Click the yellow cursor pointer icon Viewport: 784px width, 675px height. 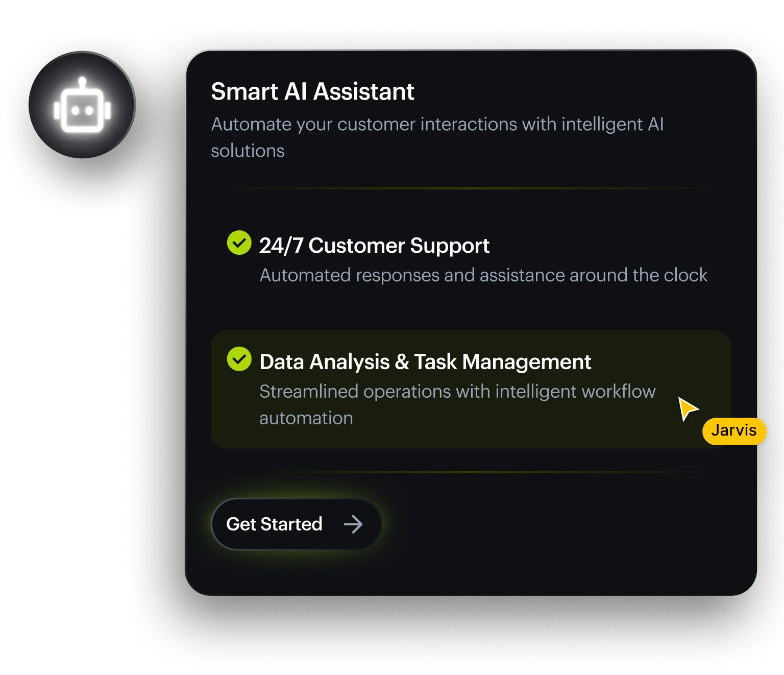click(687, 408)
